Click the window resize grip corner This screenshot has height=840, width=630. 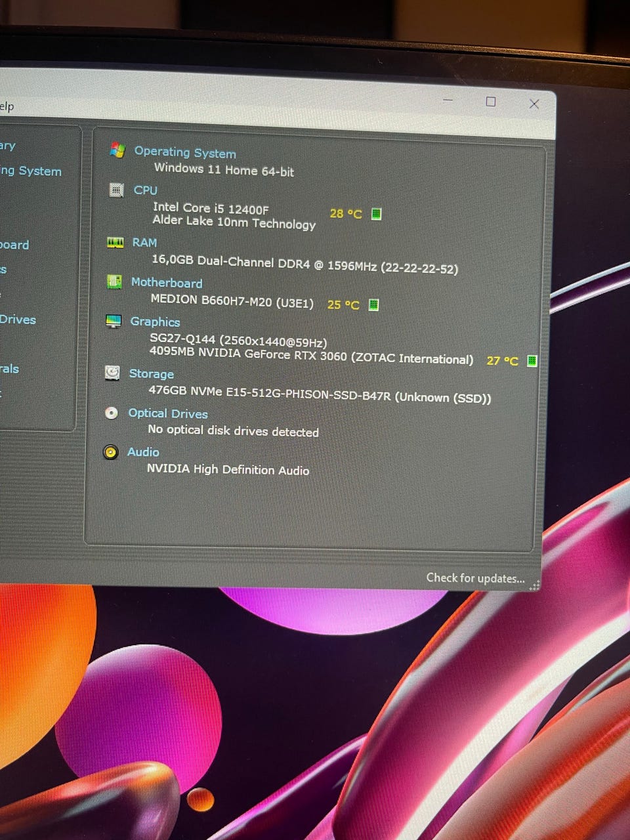pyautogui.click(x=535, y=584)
